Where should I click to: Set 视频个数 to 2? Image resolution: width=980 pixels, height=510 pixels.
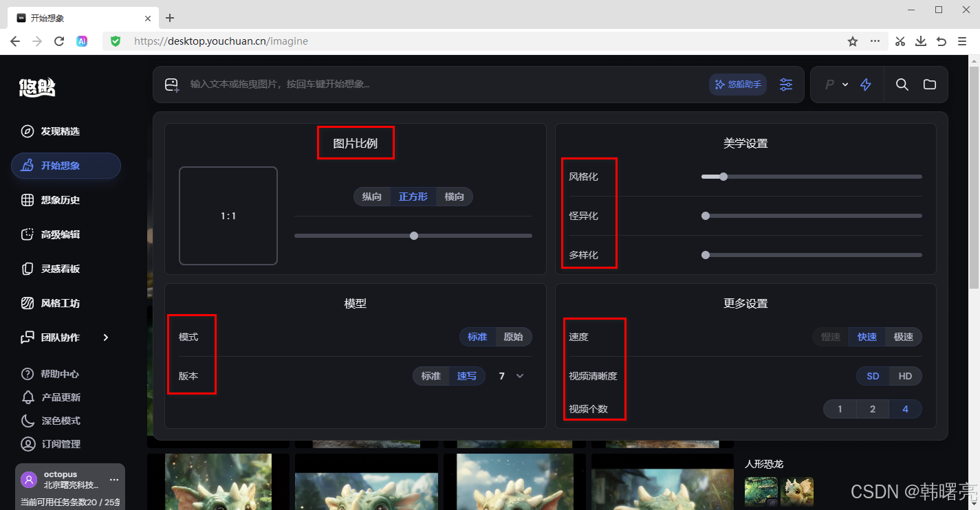(x=873, y=409)
